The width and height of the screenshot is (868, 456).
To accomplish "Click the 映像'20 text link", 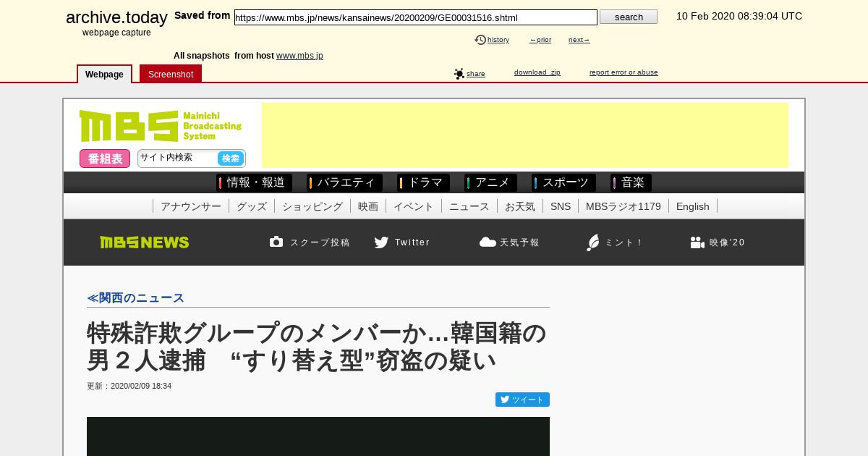I will point(727,242).
